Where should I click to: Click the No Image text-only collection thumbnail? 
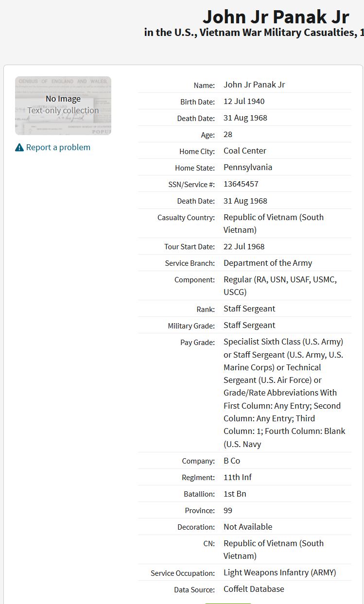pos(63,105)
